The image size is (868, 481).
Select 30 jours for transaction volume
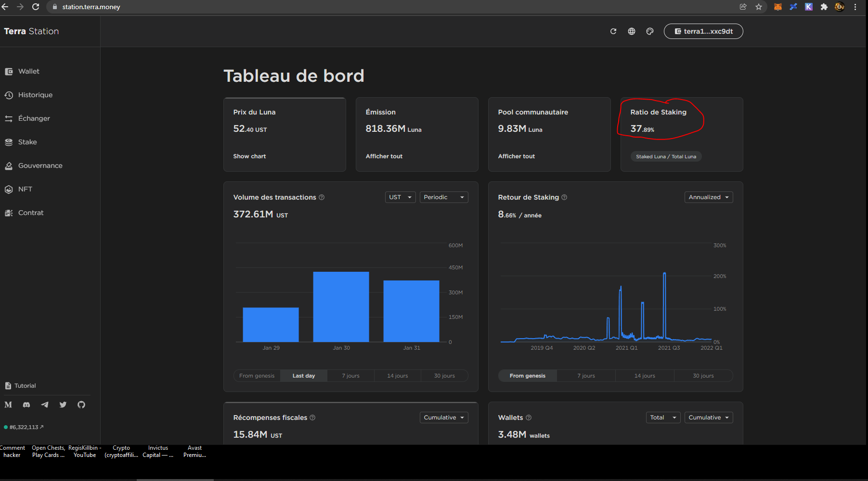coord(444,376)
